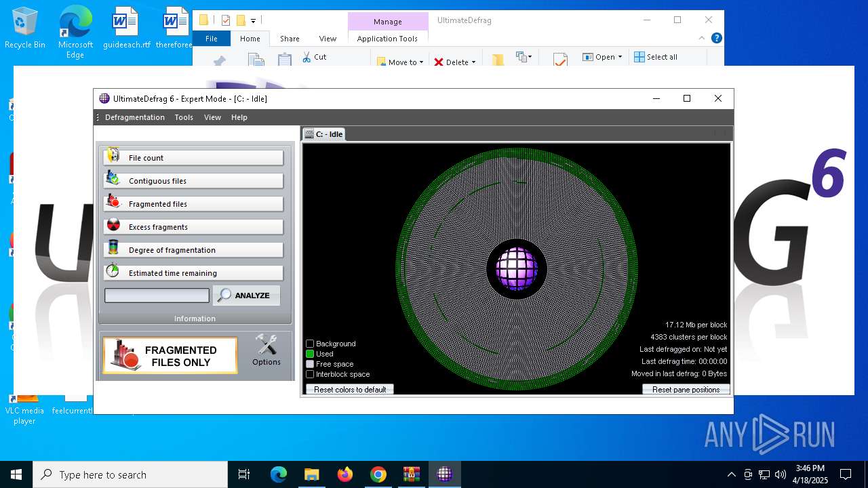
Task: Toggle the Free space color box
Action: pos(310,364)
